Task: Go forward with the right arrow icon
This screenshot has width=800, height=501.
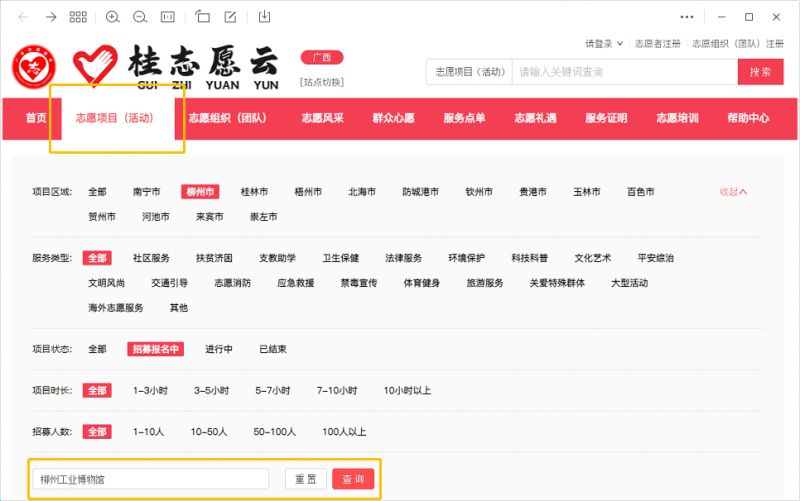Action: [51, 17]
